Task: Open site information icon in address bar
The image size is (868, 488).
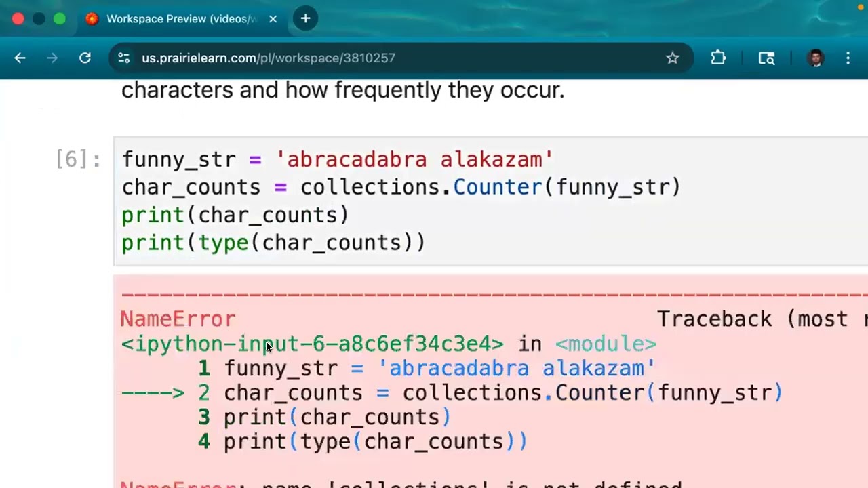Action: (x=123, y=58)
